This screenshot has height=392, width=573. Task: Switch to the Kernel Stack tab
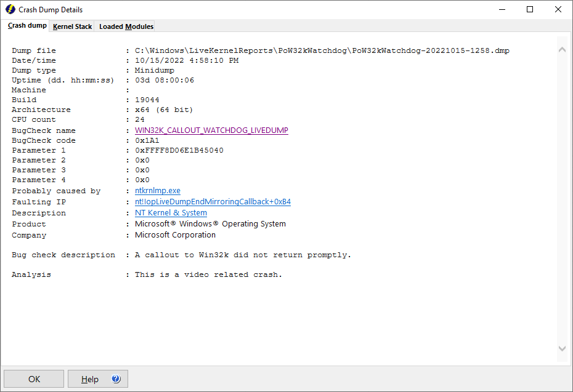coord(72,26)
